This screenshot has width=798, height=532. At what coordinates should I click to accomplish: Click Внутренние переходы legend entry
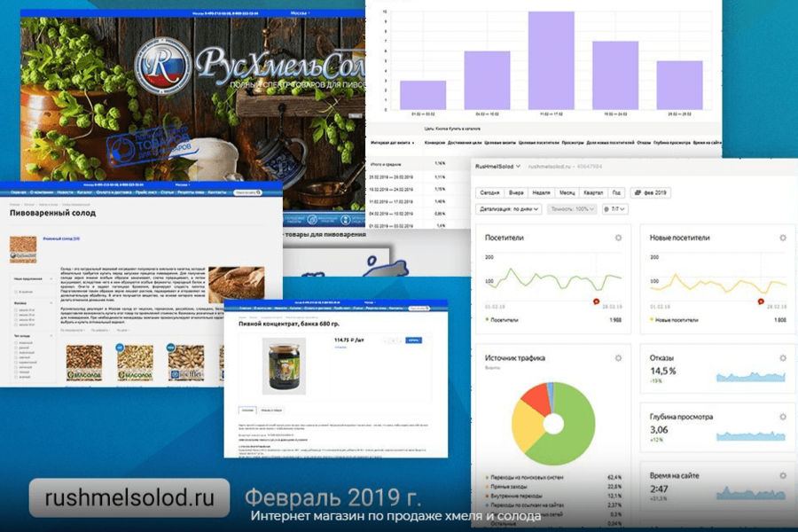tap(515, 496)
